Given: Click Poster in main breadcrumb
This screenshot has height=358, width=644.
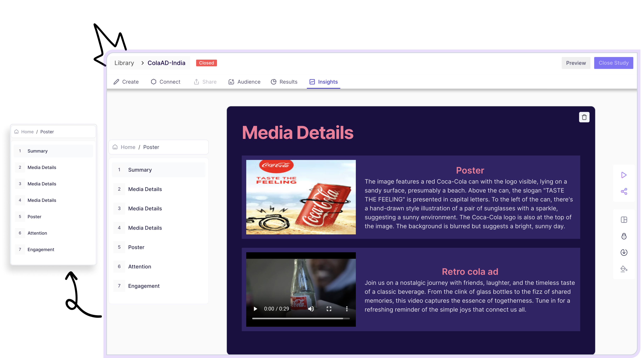Looking at the screenshot, I should pyautogui.click(x=151, y=147).
